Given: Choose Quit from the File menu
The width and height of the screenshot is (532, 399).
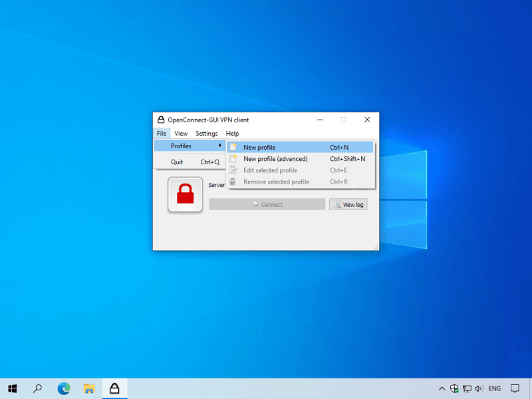Looking at the screenshot, I should (x=177, y=162).
